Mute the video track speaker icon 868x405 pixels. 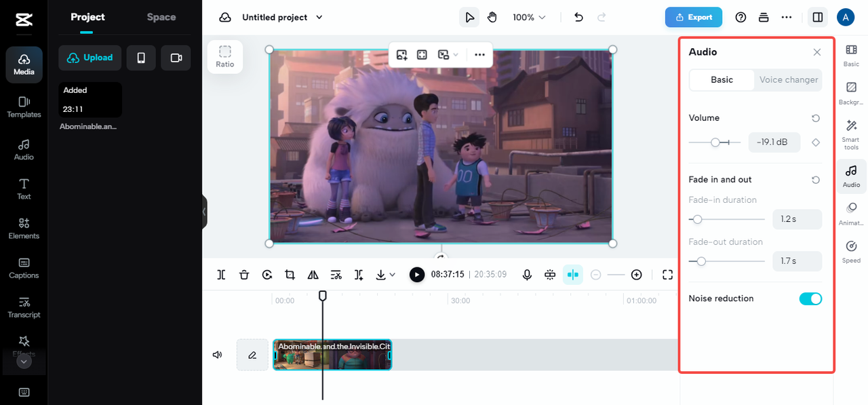click(x=218, y=355)
